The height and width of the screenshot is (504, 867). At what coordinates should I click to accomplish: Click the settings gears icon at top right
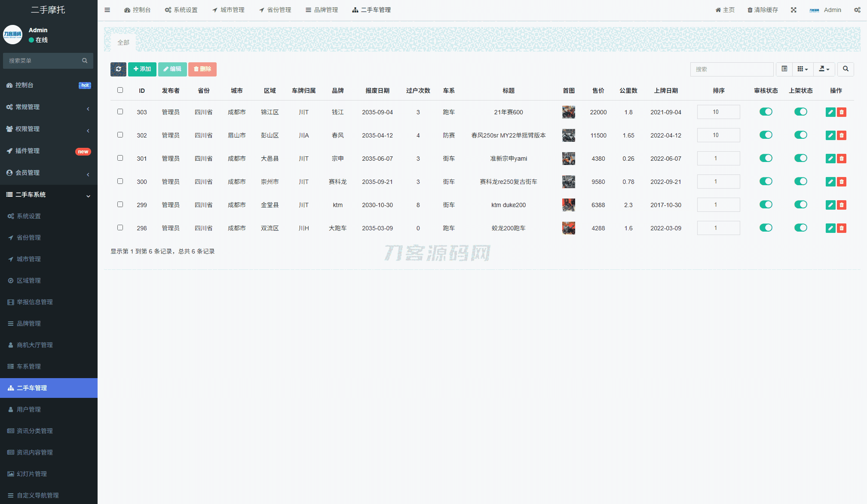[857, 10]
